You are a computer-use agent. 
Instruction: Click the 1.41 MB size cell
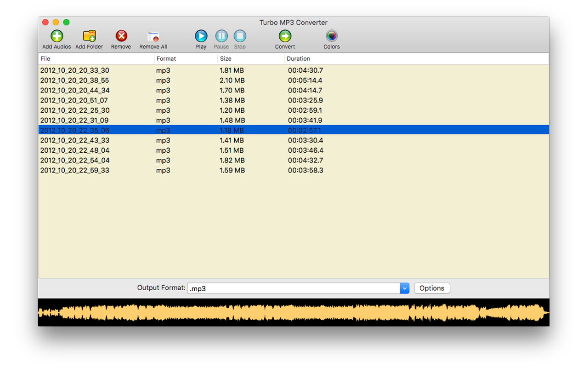coord(232,140)
